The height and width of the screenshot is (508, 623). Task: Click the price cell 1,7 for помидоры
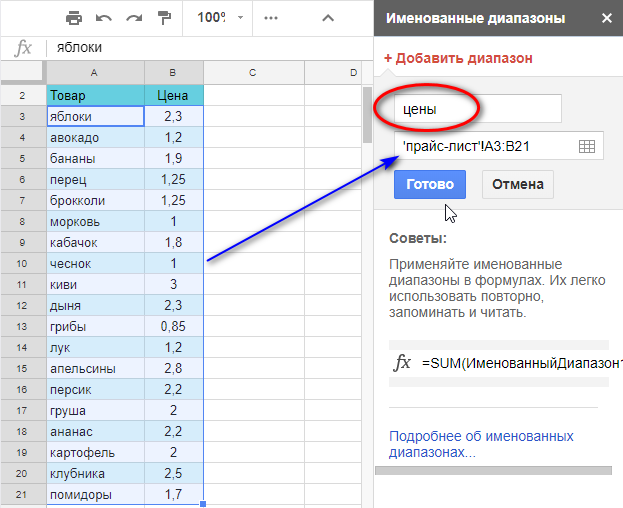(174, 495)
